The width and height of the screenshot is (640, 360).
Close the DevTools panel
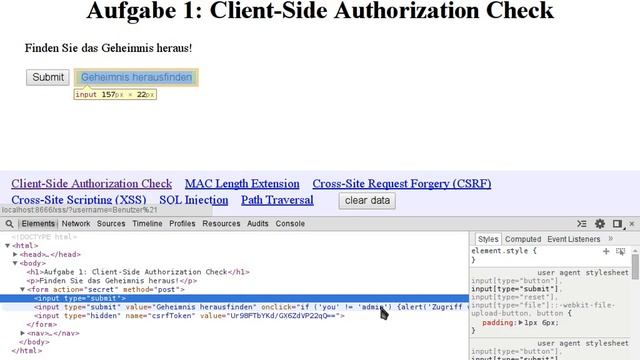coord(632,224)
